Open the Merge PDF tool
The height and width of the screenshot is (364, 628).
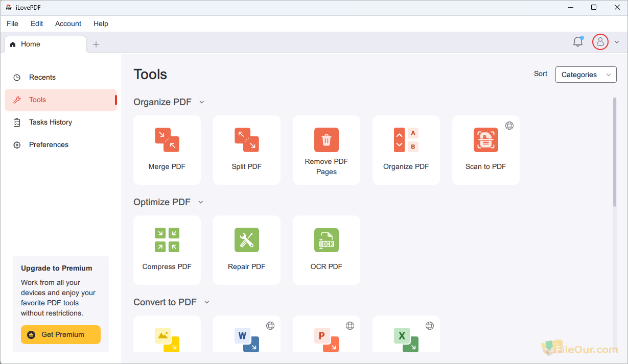tap(167, 150)
